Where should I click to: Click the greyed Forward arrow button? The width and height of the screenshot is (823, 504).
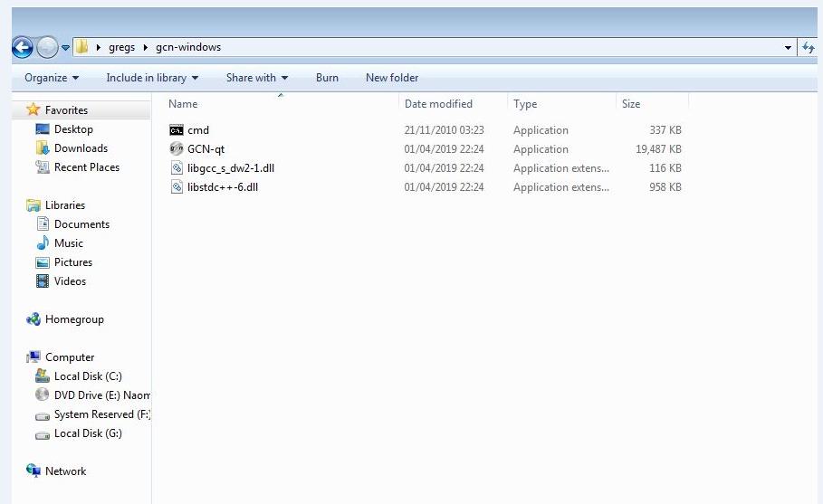tap(47, 48)
